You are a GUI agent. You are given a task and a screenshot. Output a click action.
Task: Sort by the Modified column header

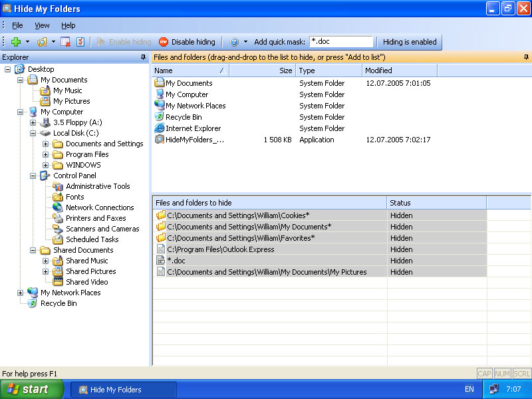[400, 70]
